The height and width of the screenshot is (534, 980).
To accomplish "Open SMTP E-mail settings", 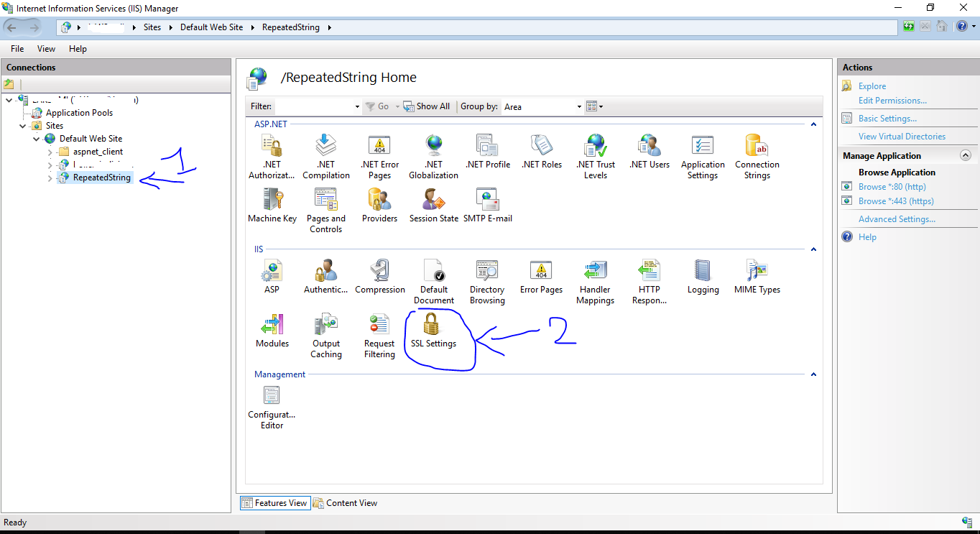I will (488, 206).
